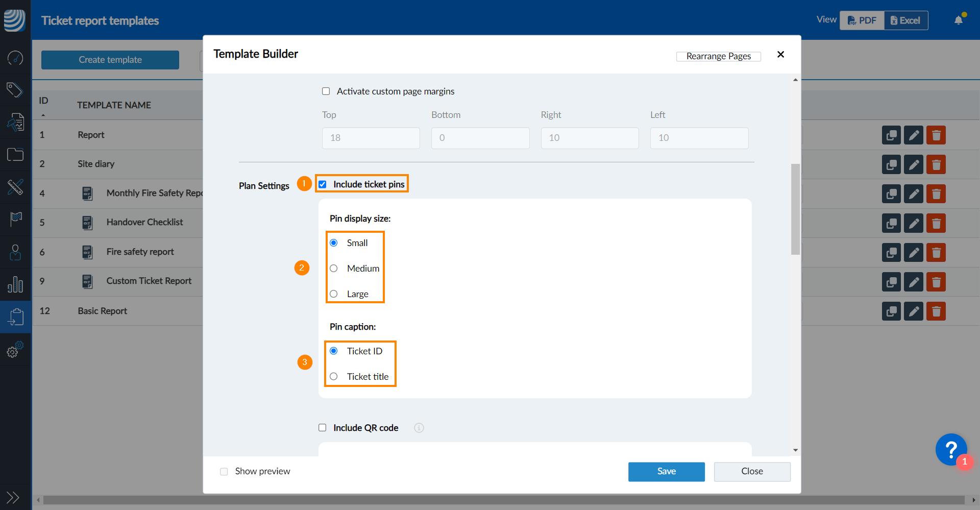The height and width of the screenshot is (510, 980).
Task: Click the bar chart statistics sidebar icon
Action: 15,284
